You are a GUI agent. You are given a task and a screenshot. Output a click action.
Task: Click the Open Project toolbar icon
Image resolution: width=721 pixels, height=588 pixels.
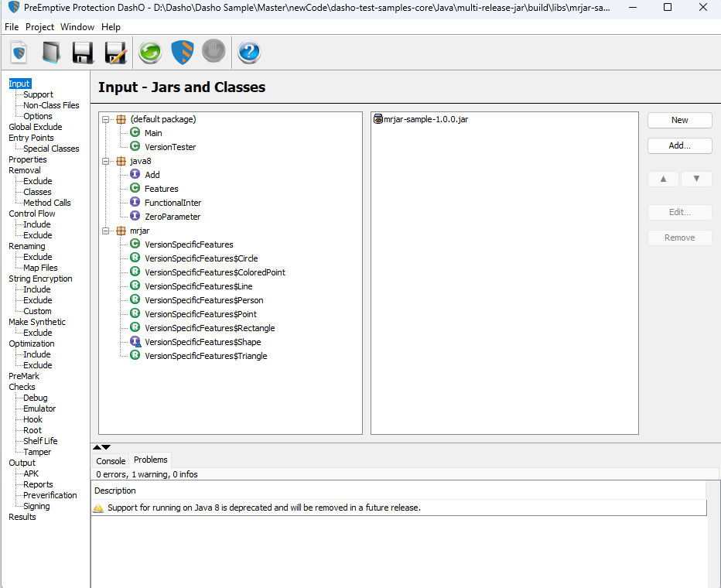point(50,52)
